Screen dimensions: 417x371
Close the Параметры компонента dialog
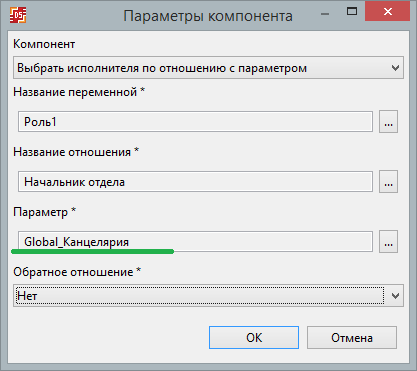pyautogui.click(x=387, y=12)
